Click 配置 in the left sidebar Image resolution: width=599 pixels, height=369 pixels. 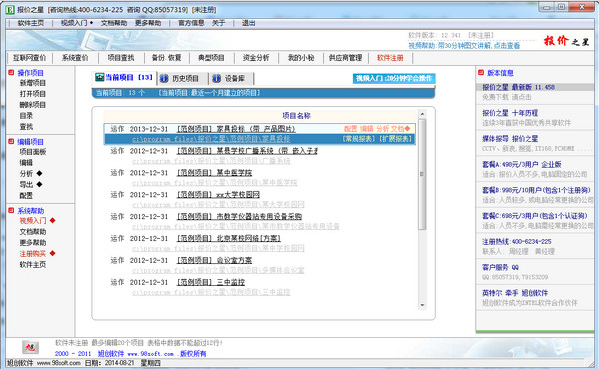click(26, 196)
